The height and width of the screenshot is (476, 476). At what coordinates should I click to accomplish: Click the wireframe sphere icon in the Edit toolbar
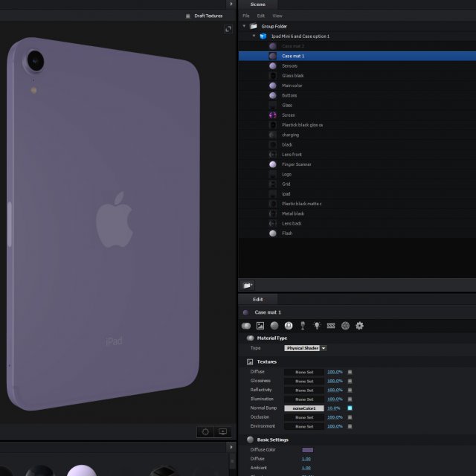(345, 326)
